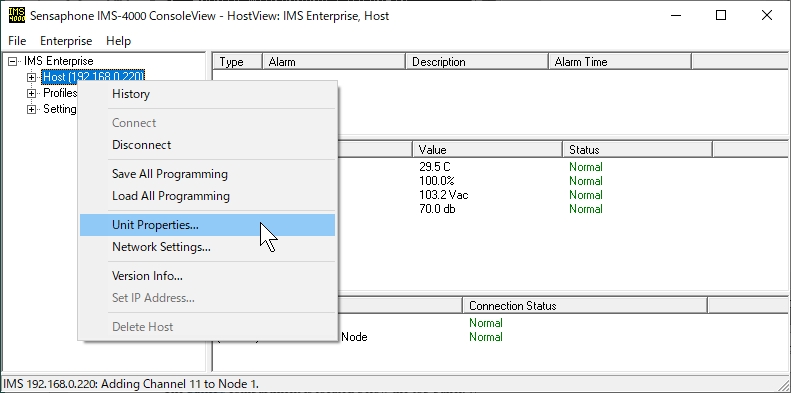
Task: Select the 100.0% value cell
Action: [437, 181]
